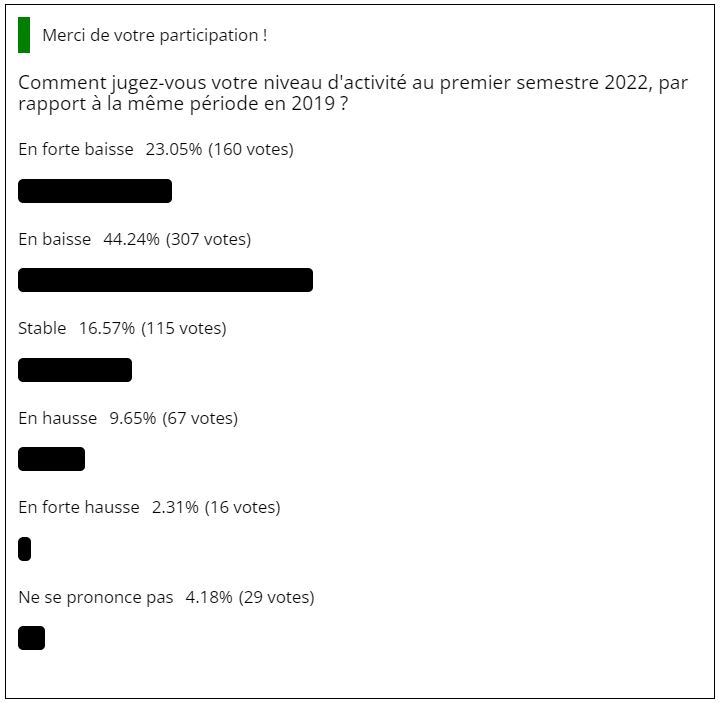Select the 'Stable' option label

click(x=42, y=328)
